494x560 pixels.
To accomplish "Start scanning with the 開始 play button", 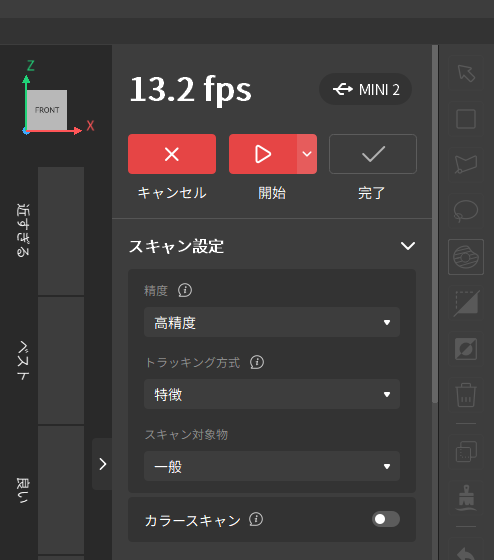I will coord(263,154).
